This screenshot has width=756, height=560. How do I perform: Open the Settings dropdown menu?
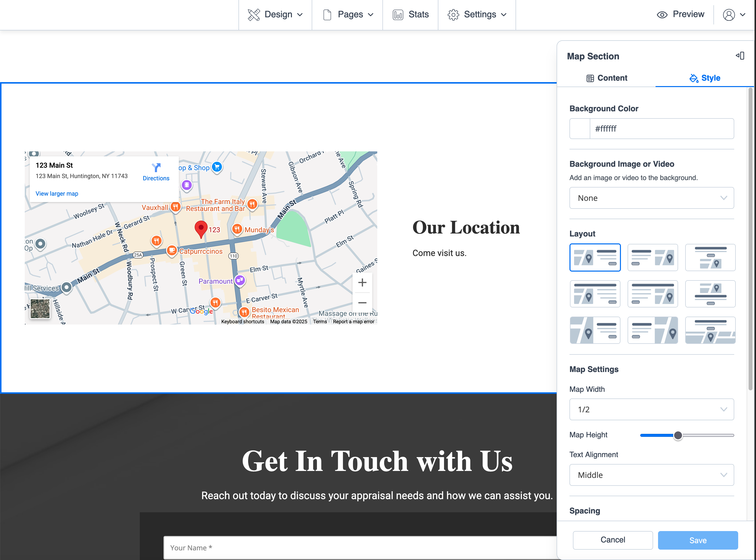477,15
